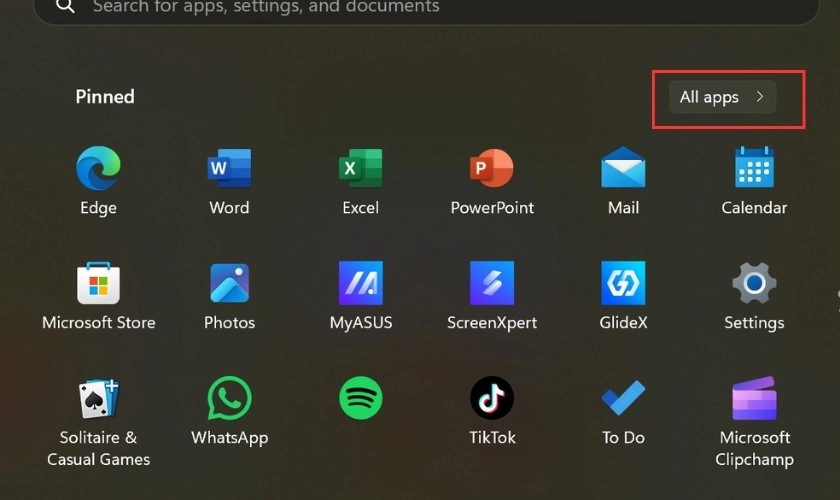Open the Spotify green icon
840x500 pixels.
pos(361,398)
